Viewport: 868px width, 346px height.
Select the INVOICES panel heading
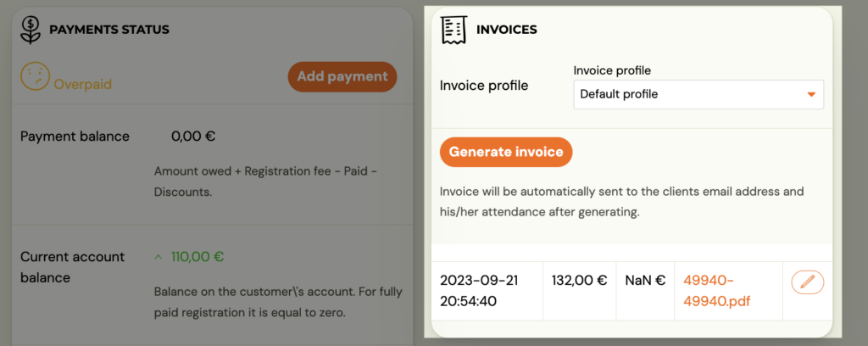[507, 30]
